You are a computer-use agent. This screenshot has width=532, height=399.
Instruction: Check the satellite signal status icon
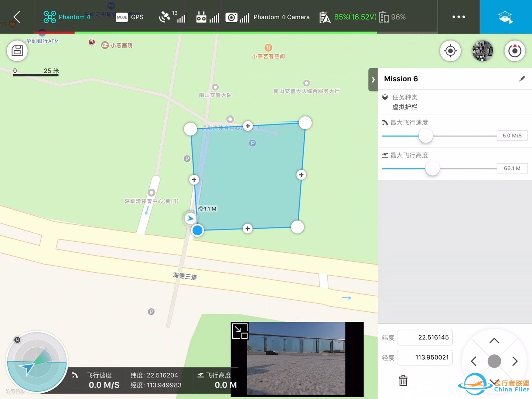172,17
